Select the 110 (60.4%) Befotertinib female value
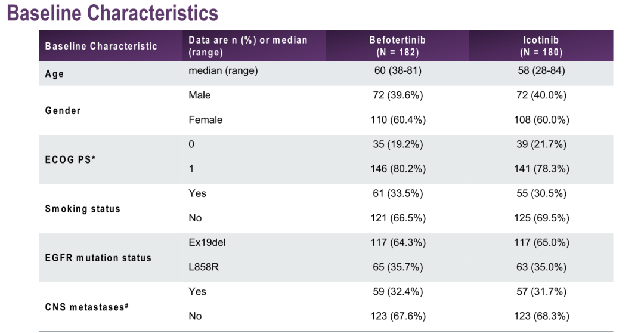This screenshot has height=333, width=644. point(398,120)
